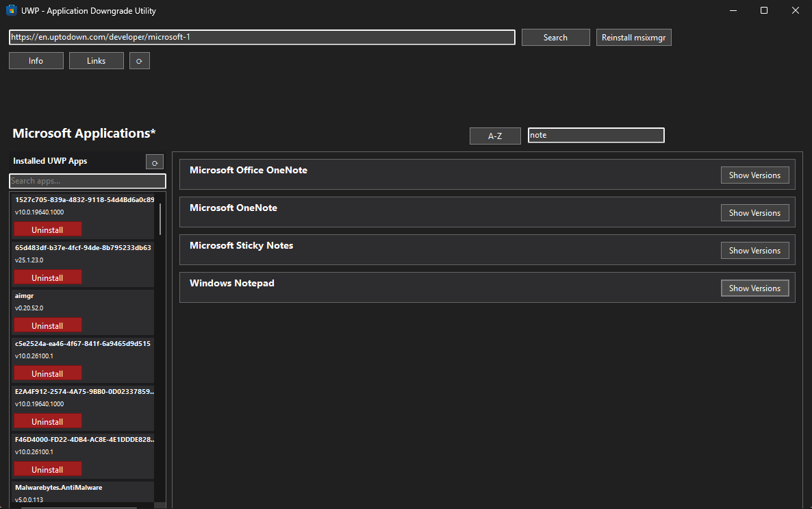Uninstall the E2A4F912-2574 app
This screenshot has width=812, height=509.
coord(48,421)
